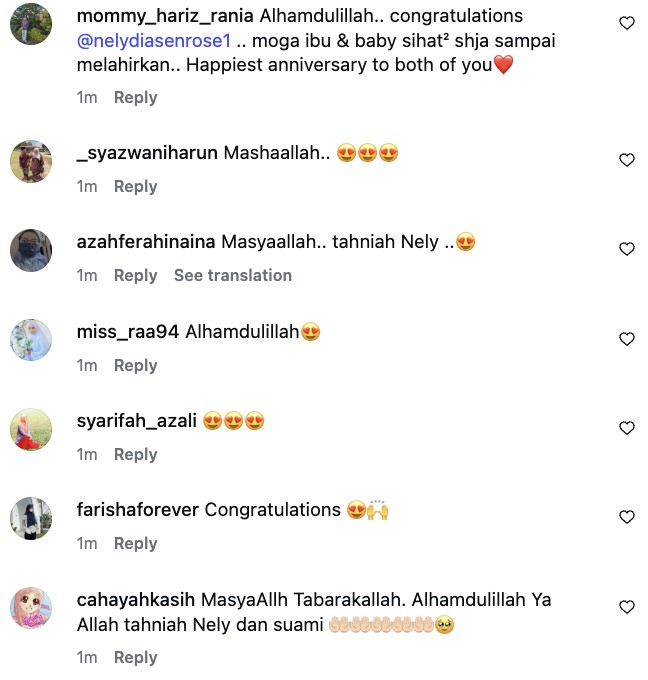Viewport: 648px width, 680px height.
Task: Tap the heart on azahferahinaina's comment
Action: click(627, 249)
